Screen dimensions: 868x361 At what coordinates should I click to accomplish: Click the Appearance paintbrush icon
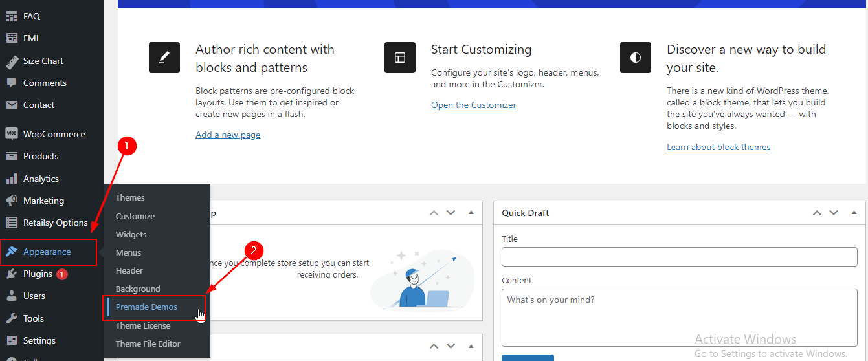coord(12,252)
